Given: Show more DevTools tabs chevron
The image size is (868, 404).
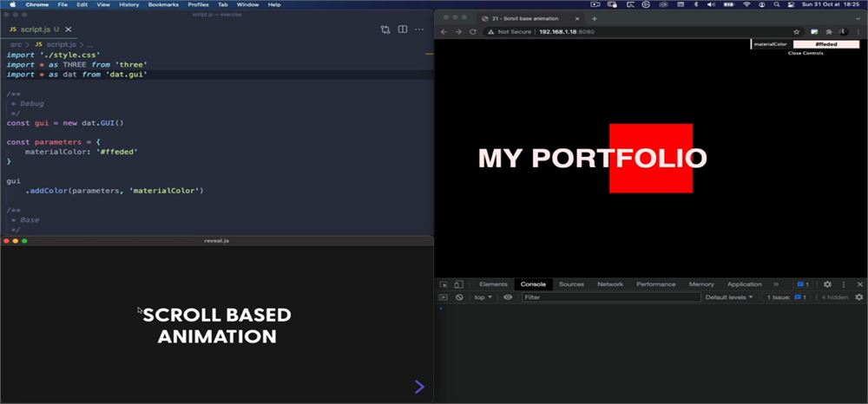Looking at the screenshot, I should (776, 284).
